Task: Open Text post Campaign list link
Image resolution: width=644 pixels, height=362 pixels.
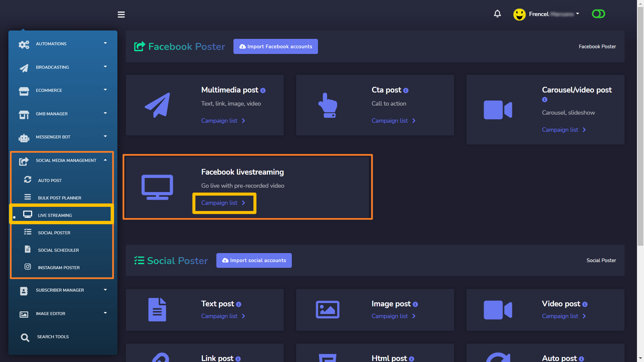Action: pyautogui.click(x=223, y=316)
